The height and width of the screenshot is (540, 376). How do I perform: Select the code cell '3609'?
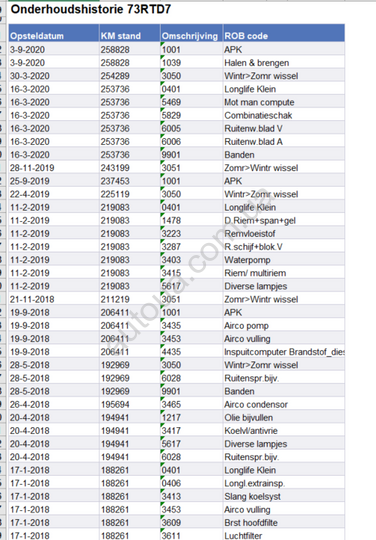(x=191, y=522)
